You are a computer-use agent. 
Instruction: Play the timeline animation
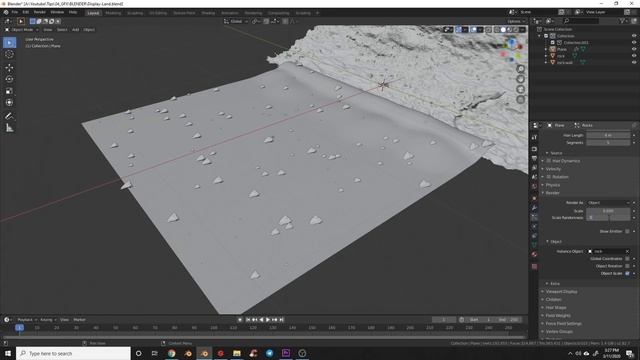click(268, 320)
